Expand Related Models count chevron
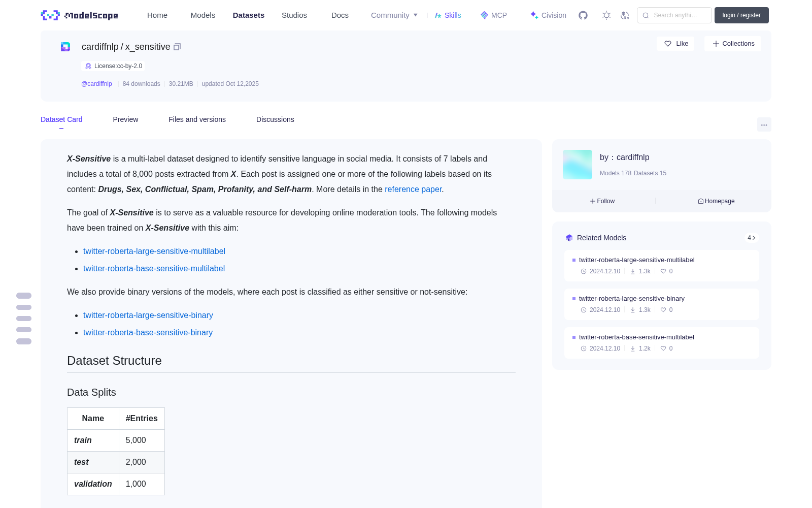Viewport: 812px width, 508px height. [x=752, y=238]
